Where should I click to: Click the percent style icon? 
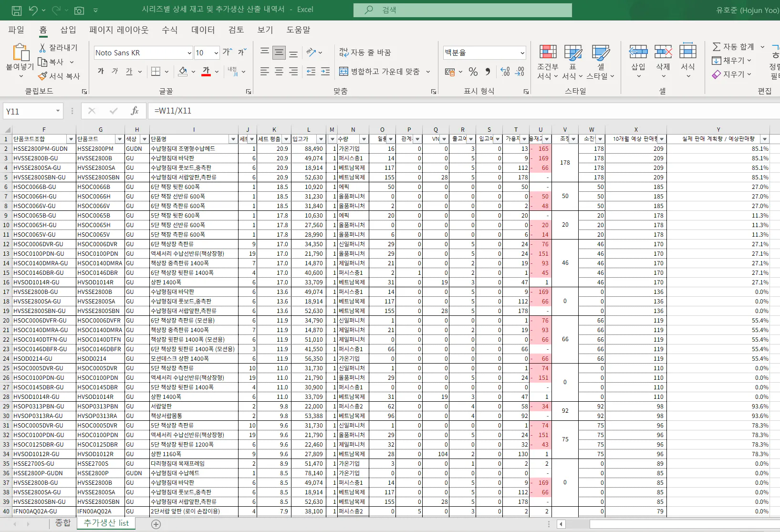click(473, 72)
